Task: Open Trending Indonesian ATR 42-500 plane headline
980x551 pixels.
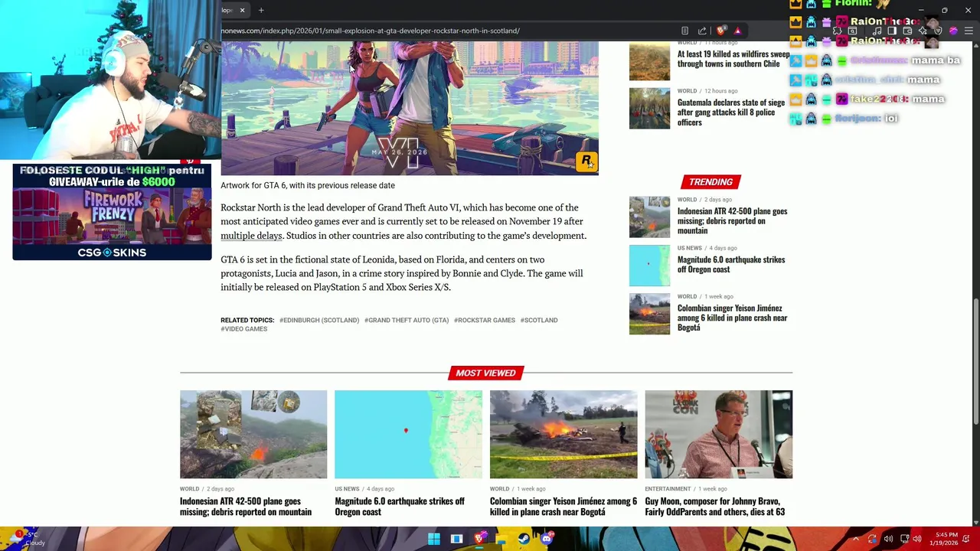Action: pos(732,220)
